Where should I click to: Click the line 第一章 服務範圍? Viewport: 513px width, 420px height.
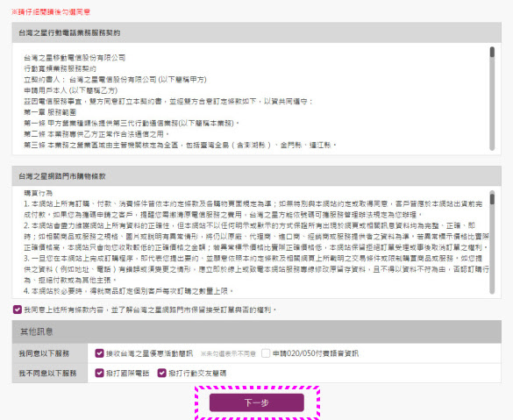point(50,112)
